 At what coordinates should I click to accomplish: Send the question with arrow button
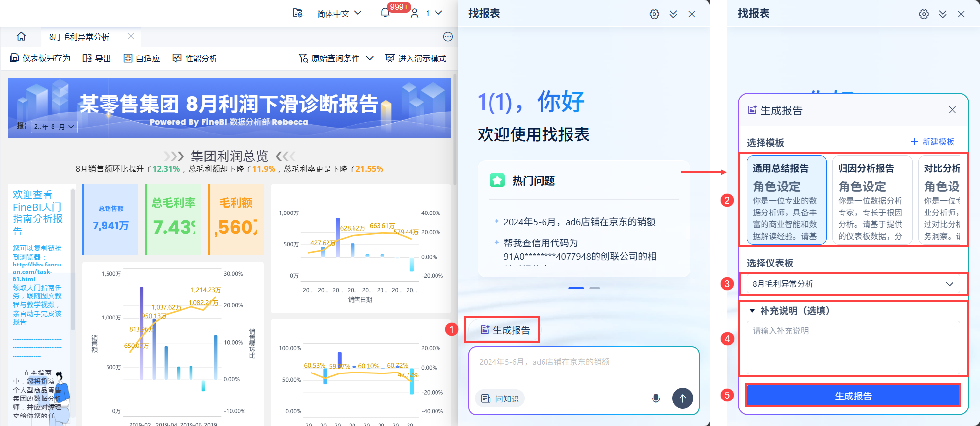(682, 399)
